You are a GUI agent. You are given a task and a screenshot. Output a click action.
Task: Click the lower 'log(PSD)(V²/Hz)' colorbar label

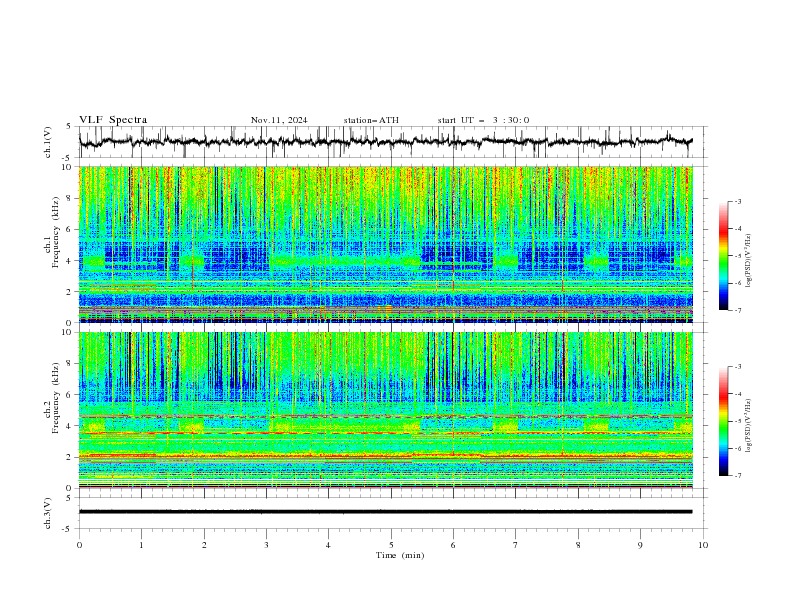(x=749, y=426)
